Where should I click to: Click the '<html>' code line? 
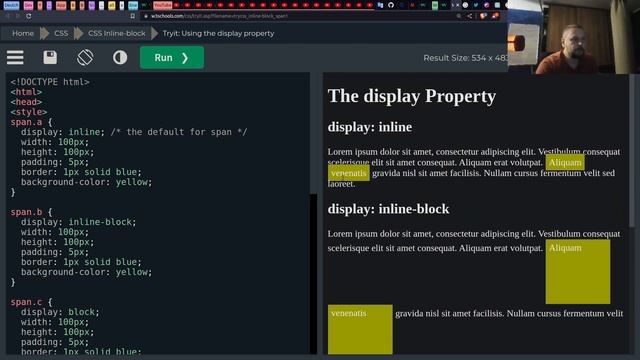pyautogui.click(x=26, y=92)
